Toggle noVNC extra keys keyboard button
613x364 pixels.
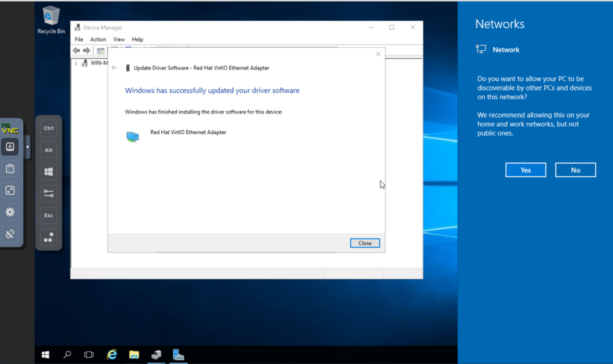(x=10, y=146)
